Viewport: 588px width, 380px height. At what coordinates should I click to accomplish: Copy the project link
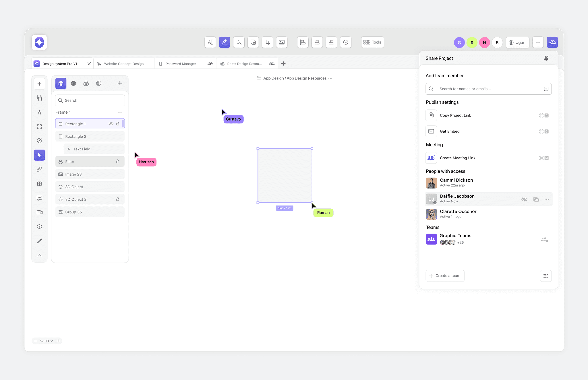pos(455,115)
